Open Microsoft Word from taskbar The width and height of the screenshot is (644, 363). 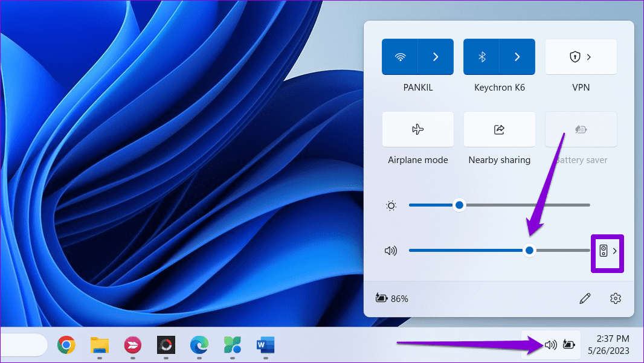coord(265,345)
